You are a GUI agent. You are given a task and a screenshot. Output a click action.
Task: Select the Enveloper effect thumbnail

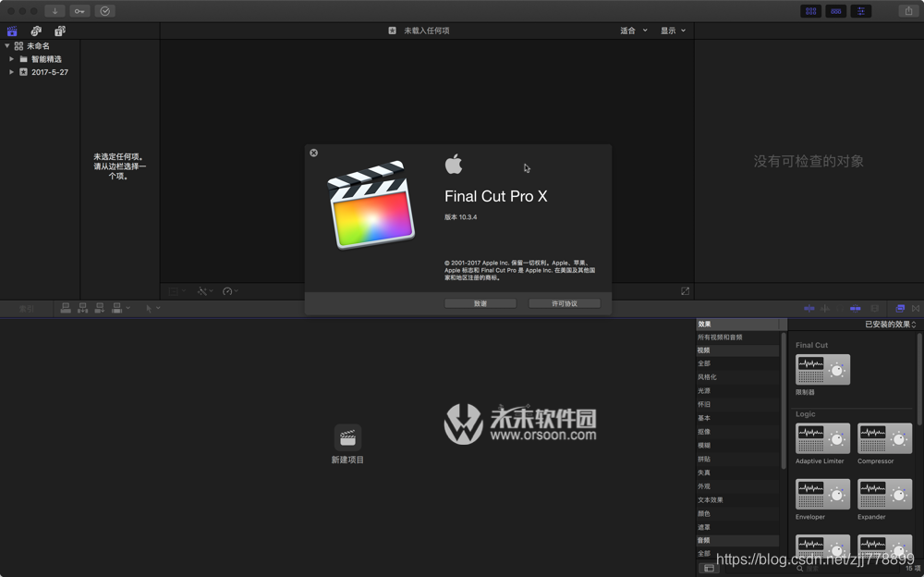pos(822,494)
